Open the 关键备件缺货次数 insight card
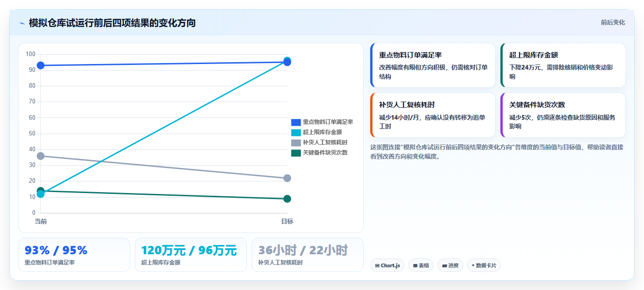 (x=563, y=115)
